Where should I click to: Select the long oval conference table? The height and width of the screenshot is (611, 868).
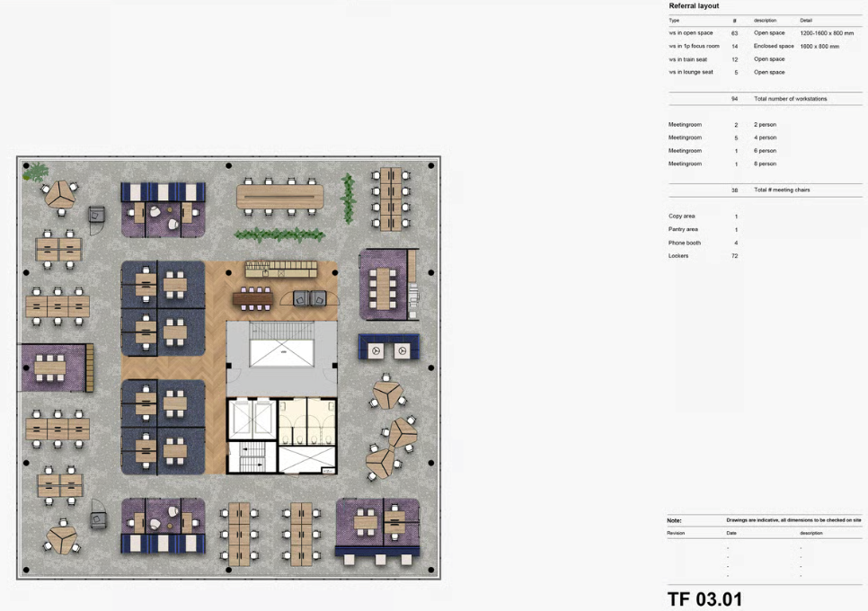(279, 195)
